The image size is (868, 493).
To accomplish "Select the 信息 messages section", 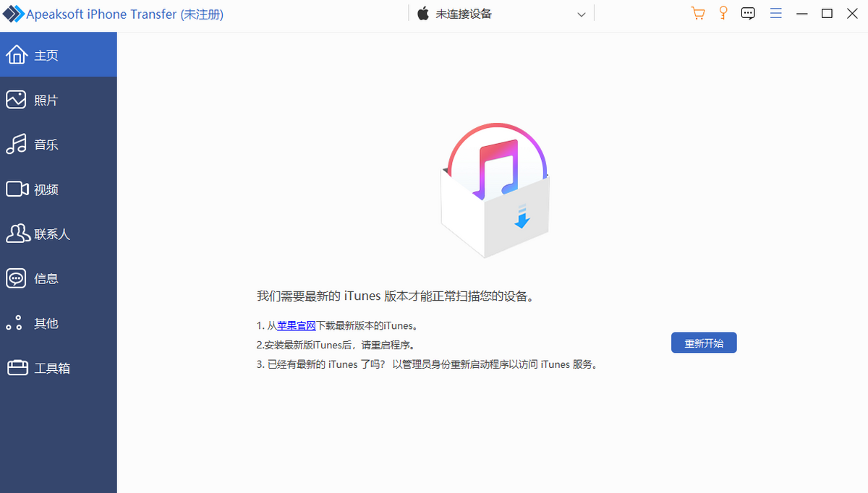I will click(x=59, y=278).
